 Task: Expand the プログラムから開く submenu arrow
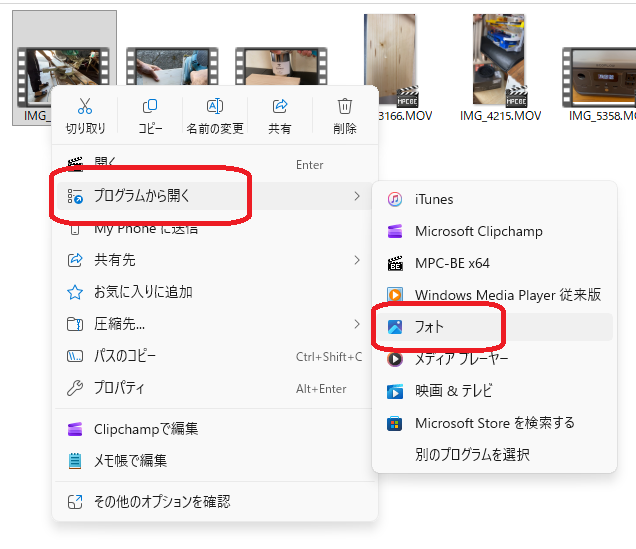pyautogui.click(x=357, y=196)
